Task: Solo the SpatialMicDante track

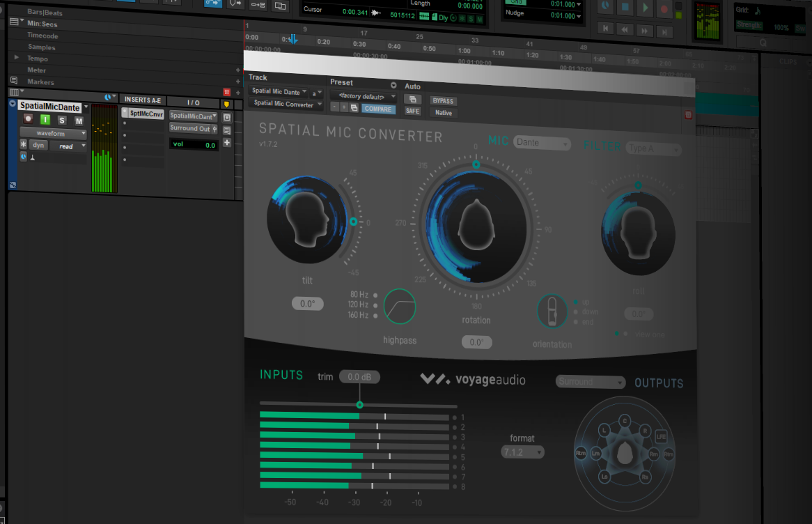Action: click(61, 121)
